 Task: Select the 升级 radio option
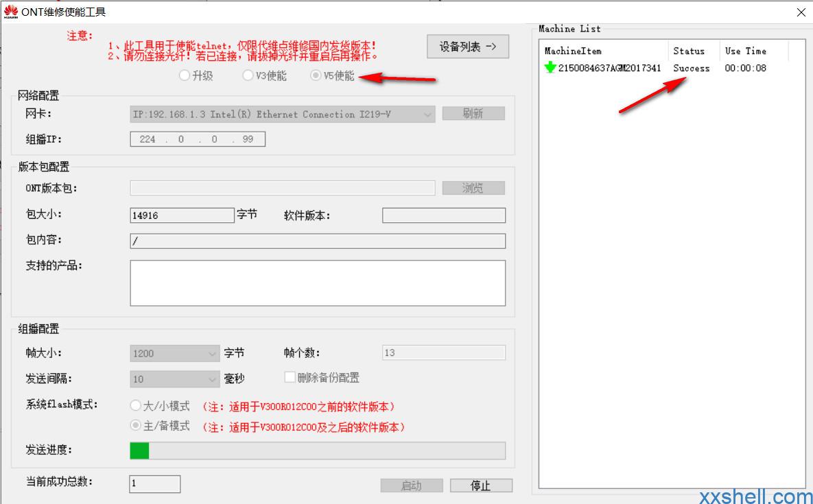(x=185, y=76)
